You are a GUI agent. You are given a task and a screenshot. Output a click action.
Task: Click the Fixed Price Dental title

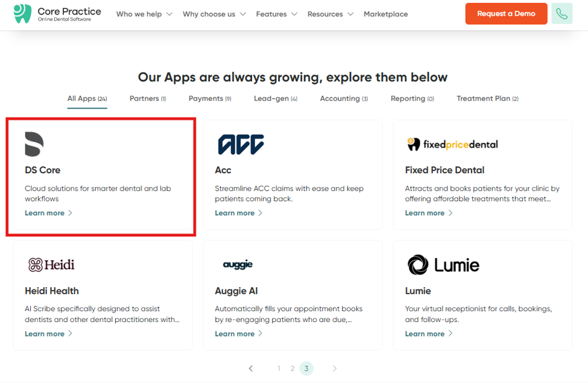(x=444, y=170)
